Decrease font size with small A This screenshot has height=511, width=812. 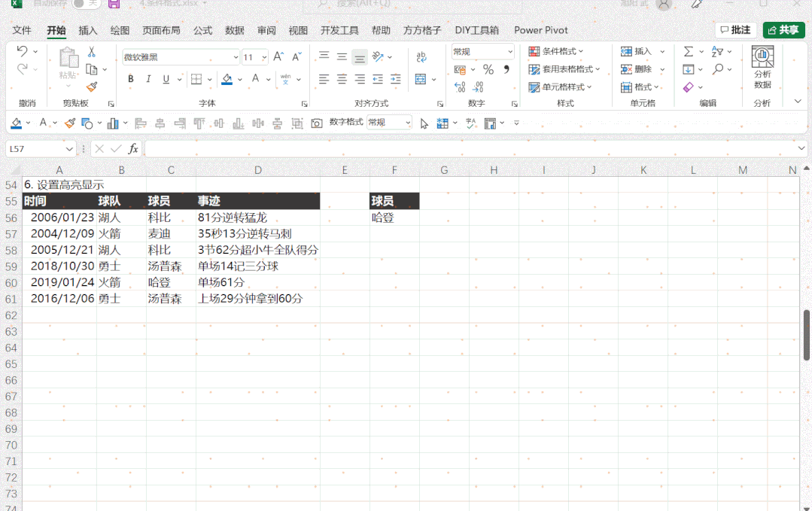(x=297, y=56)
